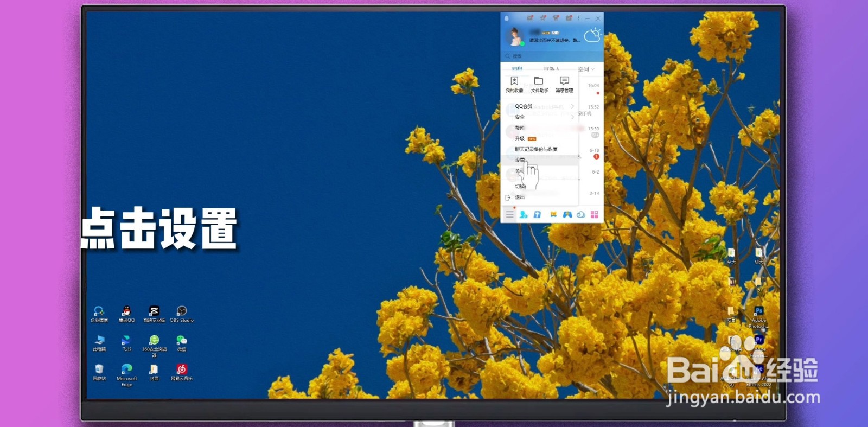Open 飞书 desktop shortcut
This screenshot has width=868, height=427.
[x=126, y=343]
